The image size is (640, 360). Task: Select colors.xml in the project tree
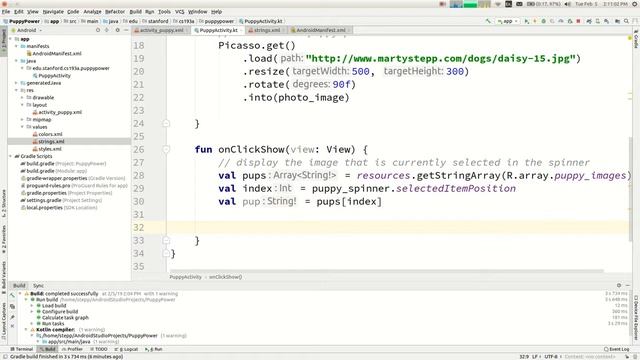47,134
